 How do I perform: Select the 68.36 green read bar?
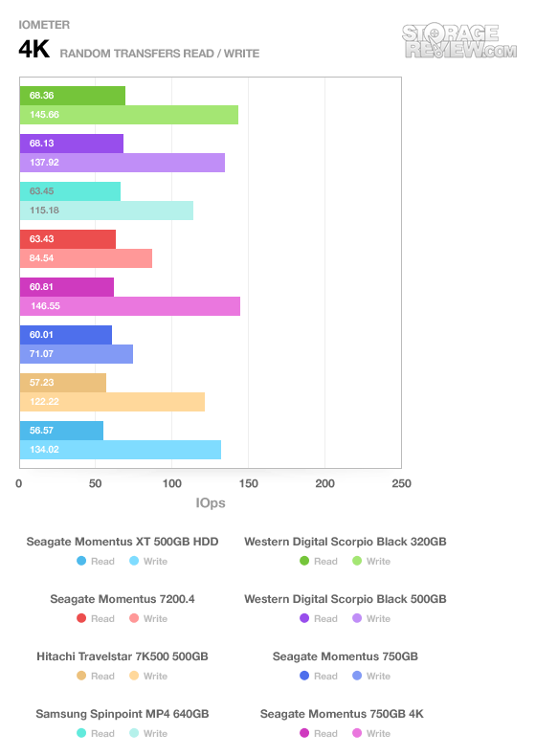tap(73, 96)
